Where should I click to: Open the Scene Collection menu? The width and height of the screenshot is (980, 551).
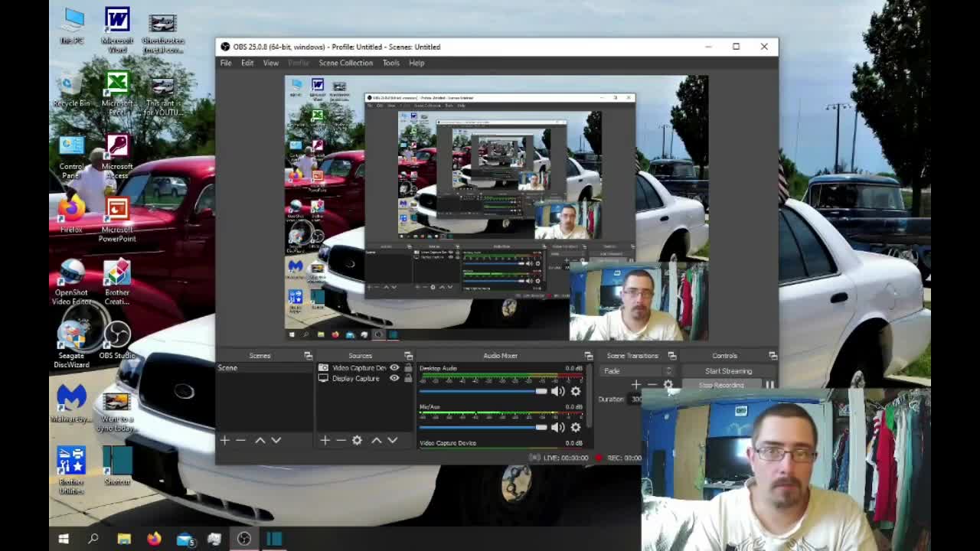point(346,63)
